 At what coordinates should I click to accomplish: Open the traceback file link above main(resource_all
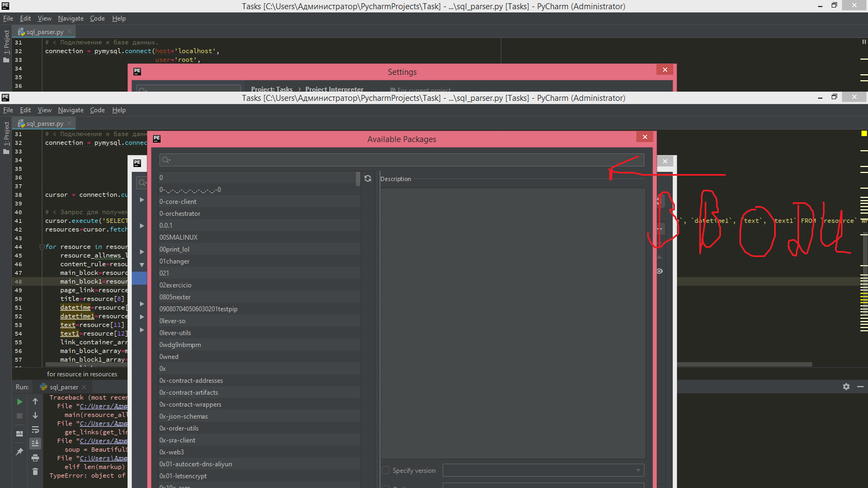pos(104,406)
